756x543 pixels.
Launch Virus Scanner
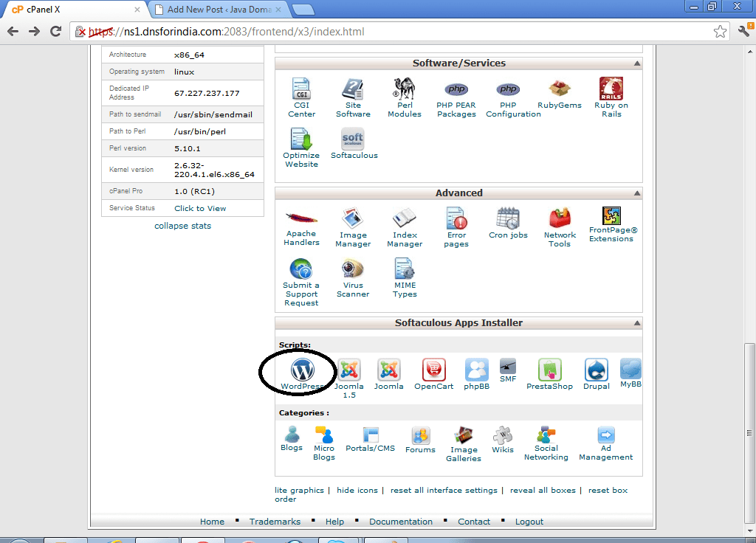pos(353,278)
